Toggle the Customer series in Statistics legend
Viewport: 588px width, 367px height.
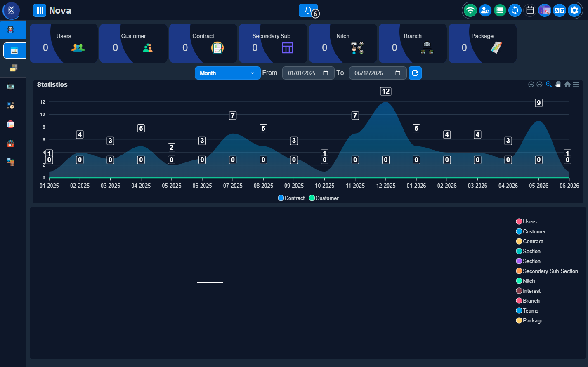[324, 198]
